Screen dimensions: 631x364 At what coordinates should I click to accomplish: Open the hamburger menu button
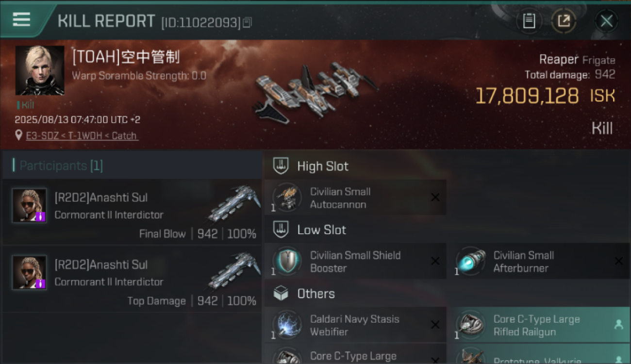(21, 19)
